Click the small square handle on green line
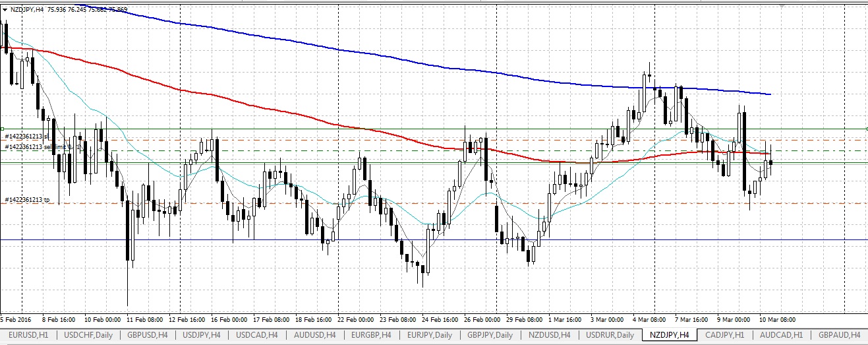 point(2,129)
